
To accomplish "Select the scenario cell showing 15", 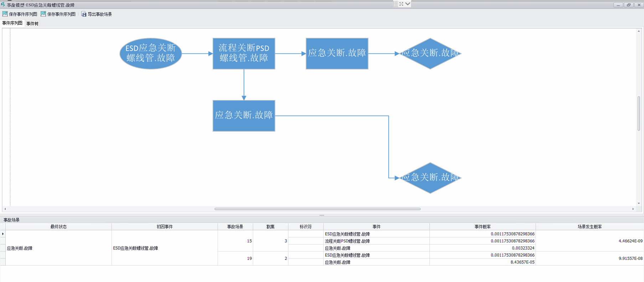I will (235, 241).
